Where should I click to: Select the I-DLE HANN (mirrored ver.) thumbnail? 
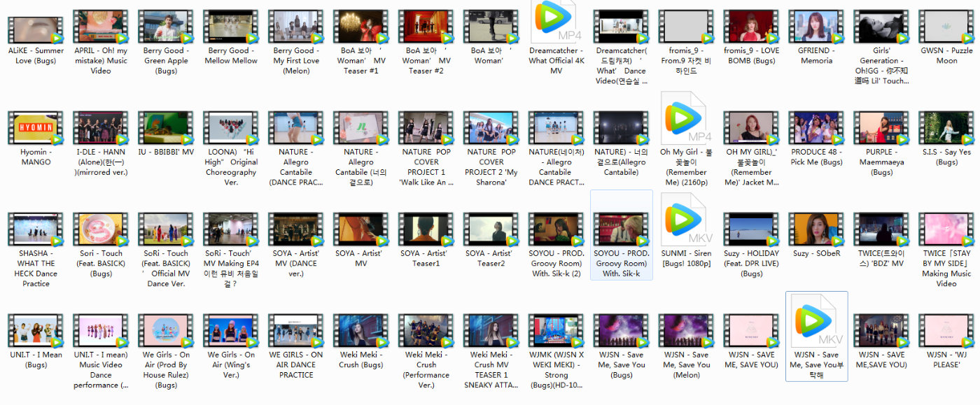pyautogui.click(x=101, y=128)
